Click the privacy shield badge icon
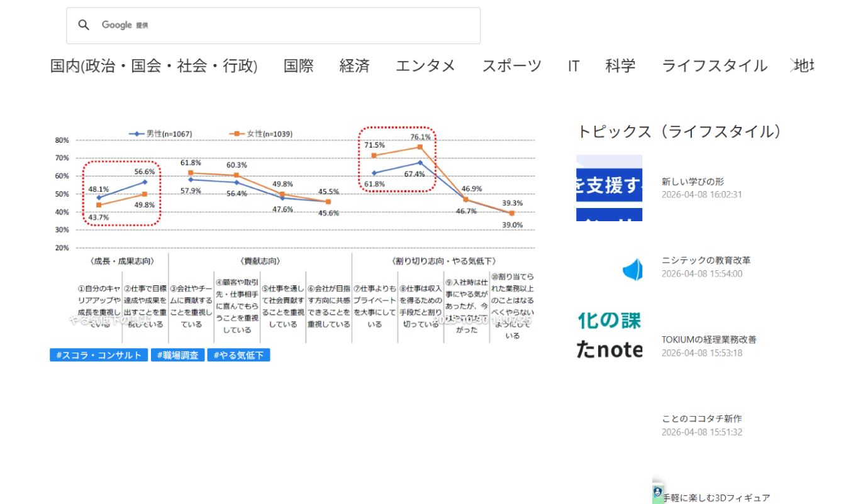This screenshot has height=504, width=841. tap(657, 491)
